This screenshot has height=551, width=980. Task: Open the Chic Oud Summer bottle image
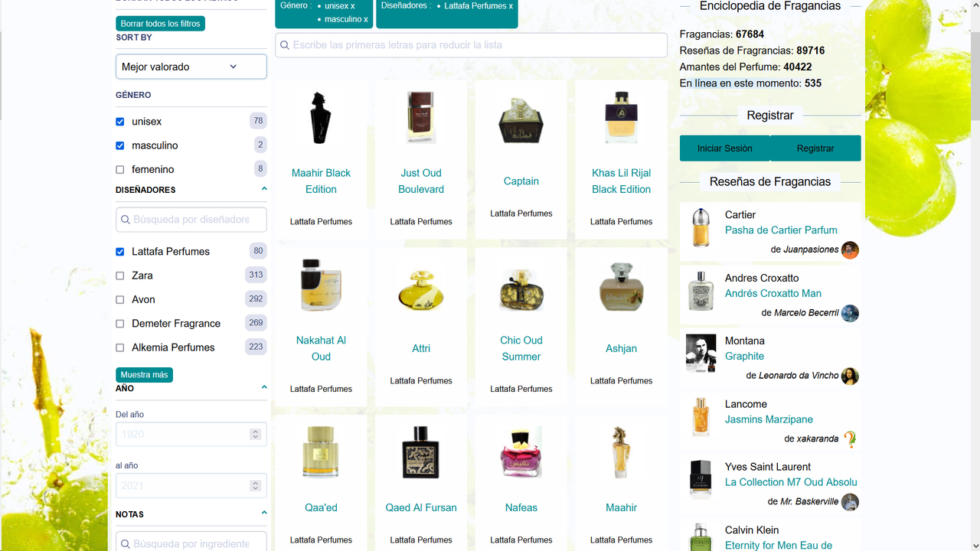coord(521,288)
